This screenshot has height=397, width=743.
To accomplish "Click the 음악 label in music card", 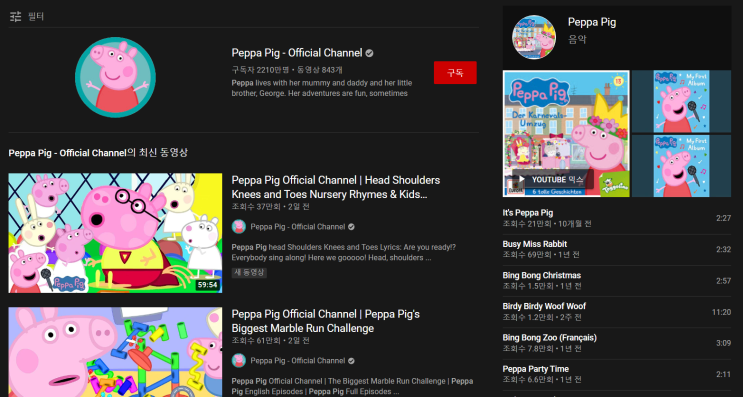I will [x=577, y=39].
